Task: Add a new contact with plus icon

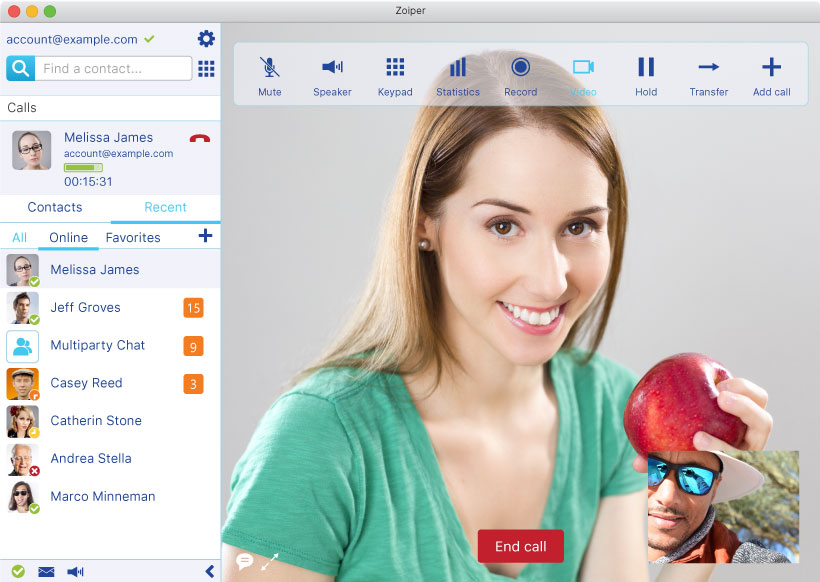Action: click(205, 236)
